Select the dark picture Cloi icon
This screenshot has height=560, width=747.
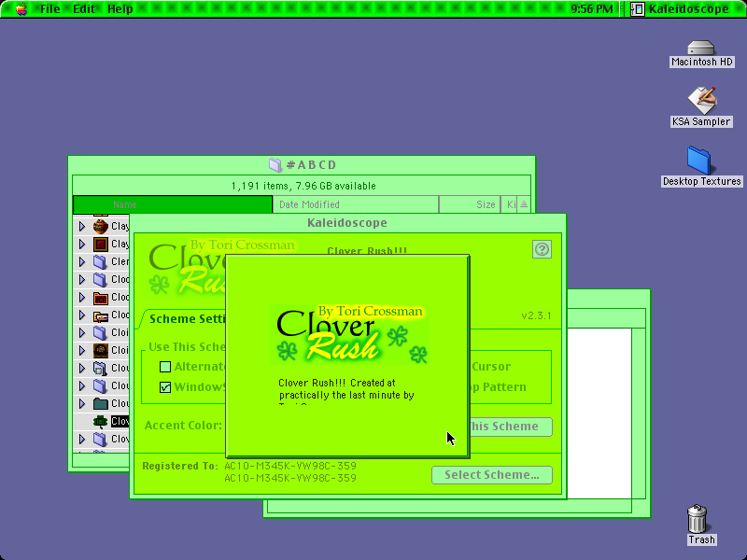[101, 351]
